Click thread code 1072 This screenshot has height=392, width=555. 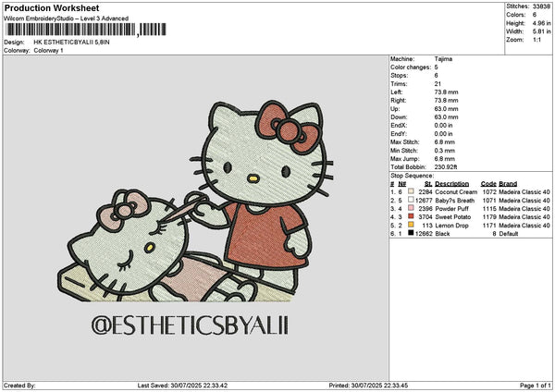(489, 191)
